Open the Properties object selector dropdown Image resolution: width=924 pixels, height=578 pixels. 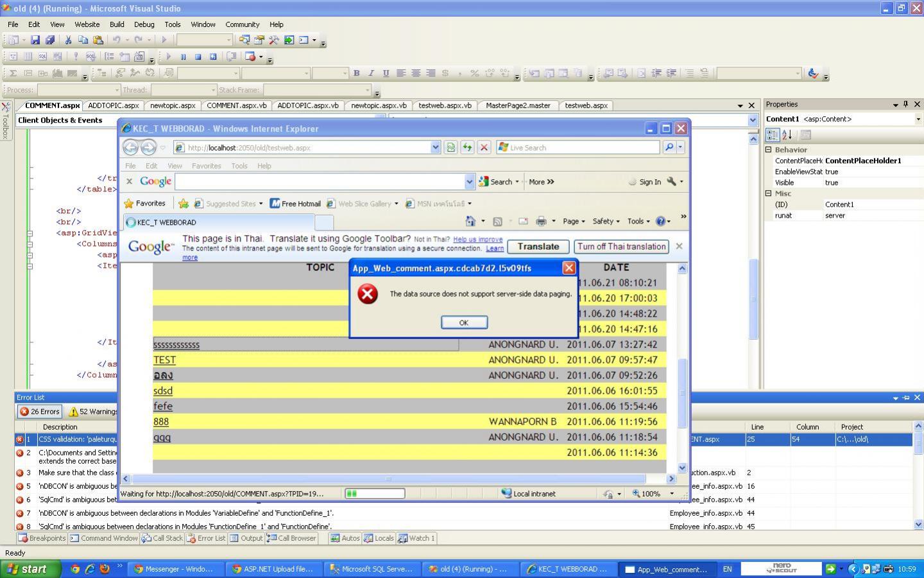point(918,119)
